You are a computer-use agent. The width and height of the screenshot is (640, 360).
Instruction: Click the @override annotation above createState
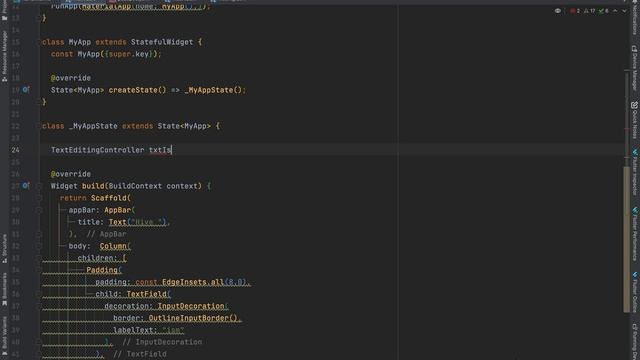point(71,78)
